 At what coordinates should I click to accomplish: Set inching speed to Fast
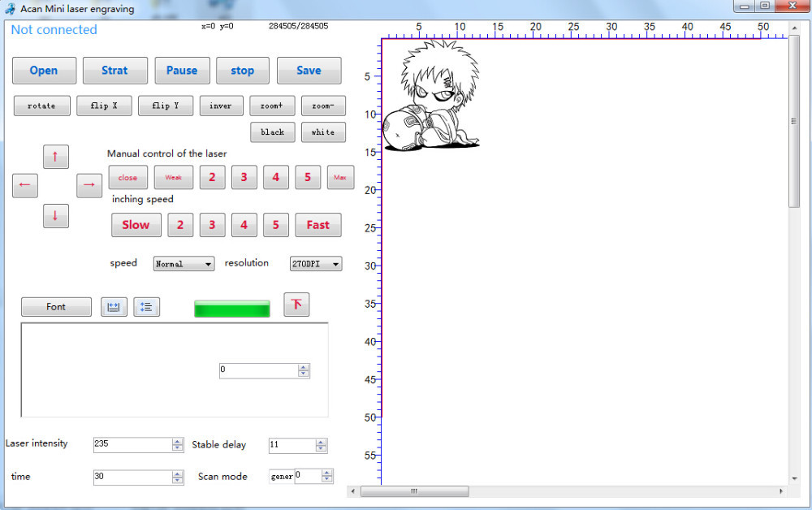pos(318,225)
